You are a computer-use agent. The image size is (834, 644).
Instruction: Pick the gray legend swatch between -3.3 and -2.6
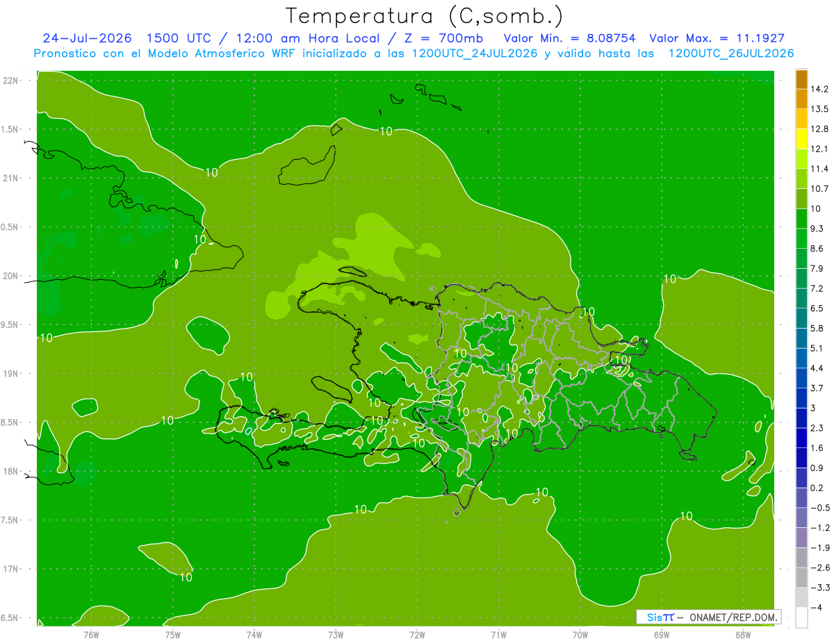pyautogui.click(x=801, y=577)
